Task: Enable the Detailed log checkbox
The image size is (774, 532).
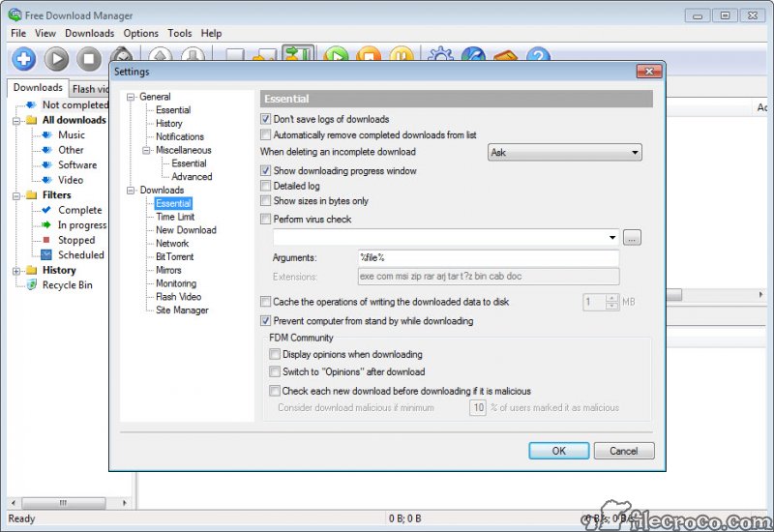Action: click(265, 186)
